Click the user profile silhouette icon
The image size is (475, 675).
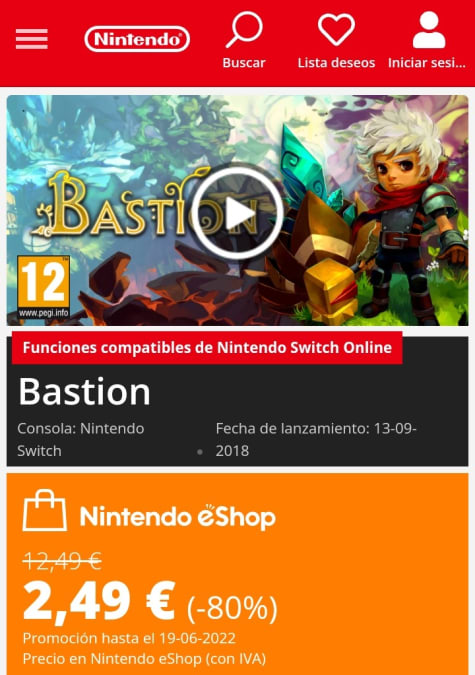coord(428,30)
